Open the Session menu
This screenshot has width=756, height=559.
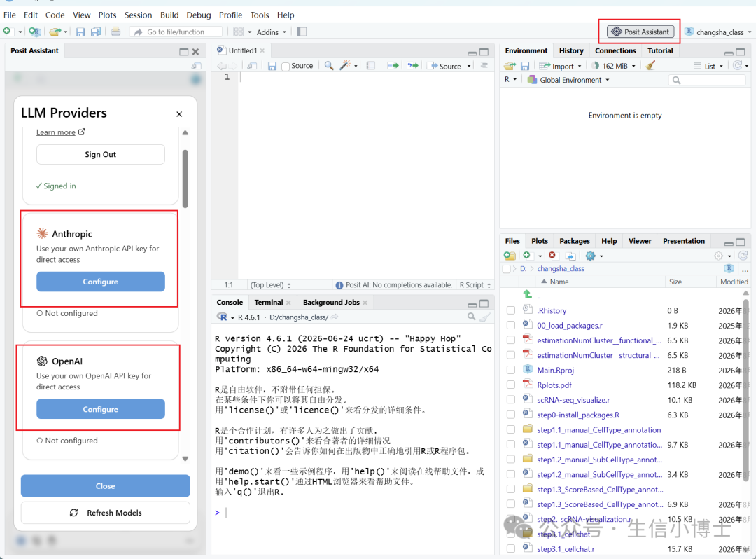(138, 15)
